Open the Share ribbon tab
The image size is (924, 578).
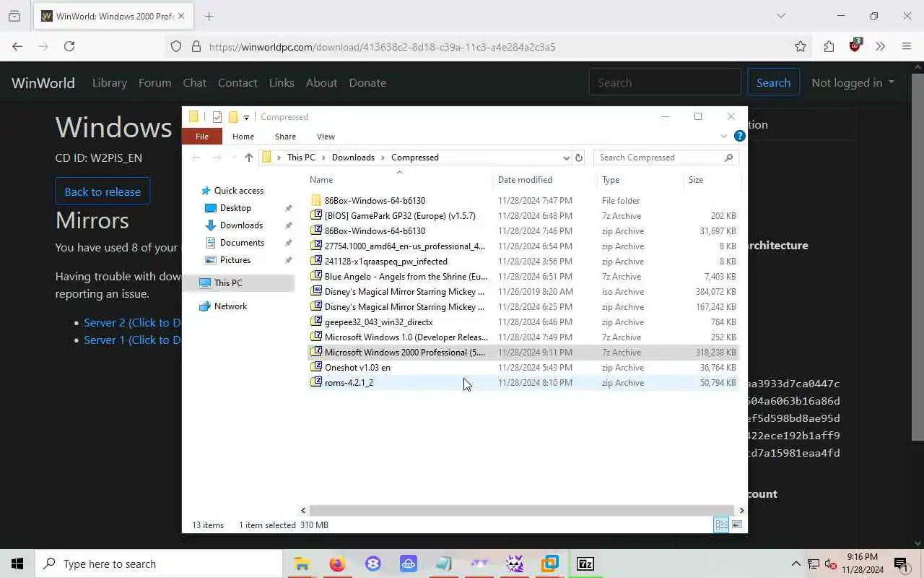pos(285,137)
